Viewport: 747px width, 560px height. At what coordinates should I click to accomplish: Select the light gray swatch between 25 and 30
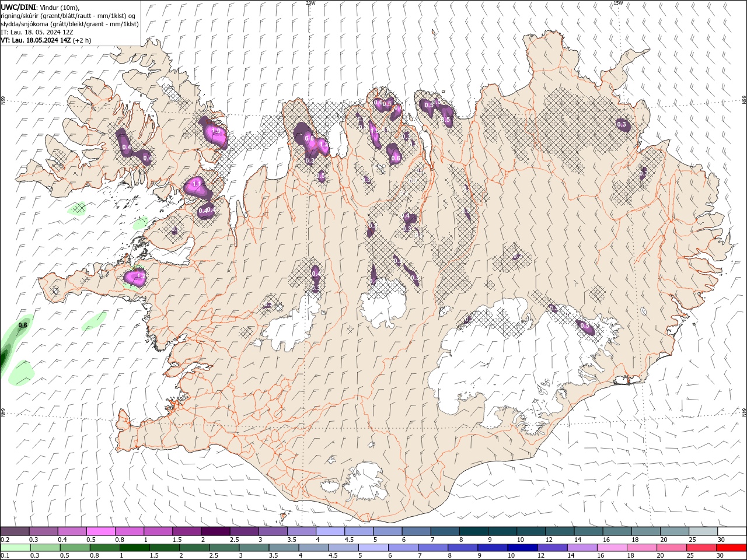703,531
